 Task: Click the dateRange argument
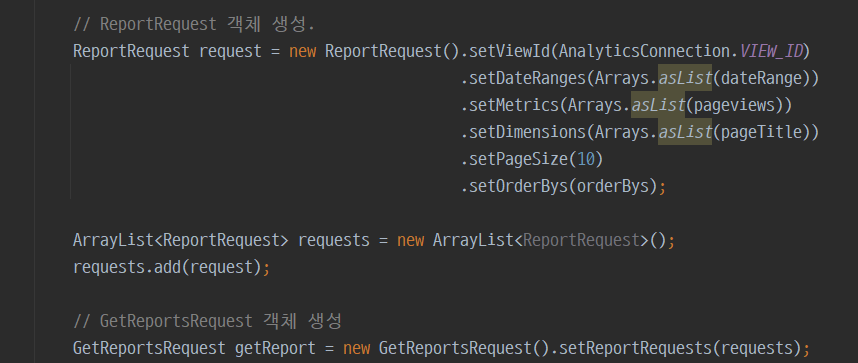pyautogui.click(x=761, y=79)
